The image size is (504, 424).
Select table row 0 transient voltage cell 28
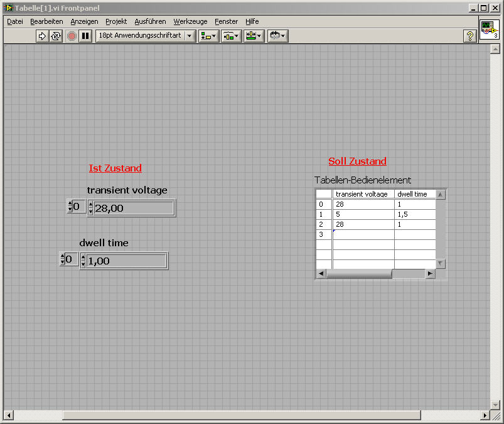pos(363,204)
